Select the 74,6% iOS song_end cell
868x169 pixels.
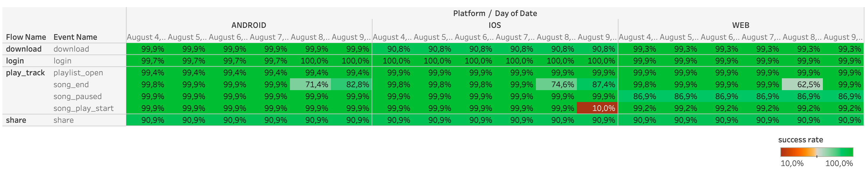click(556, 84)
